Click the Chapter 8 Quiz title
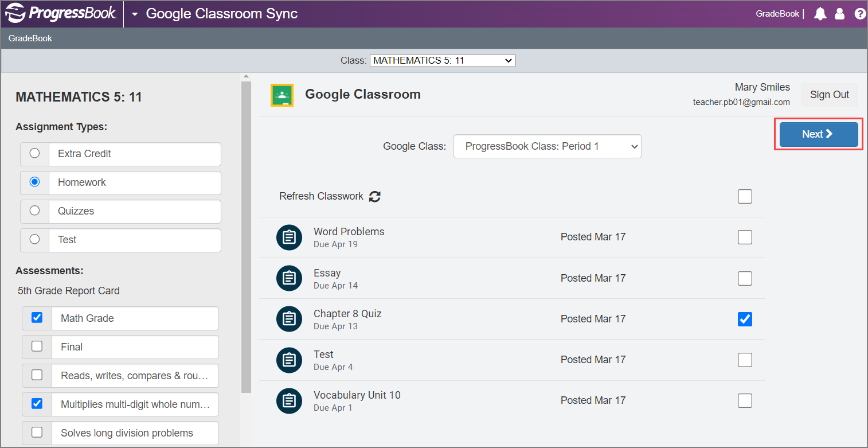Image resolution: width=868 pixels, height=448 pixels. coord(347,314)
